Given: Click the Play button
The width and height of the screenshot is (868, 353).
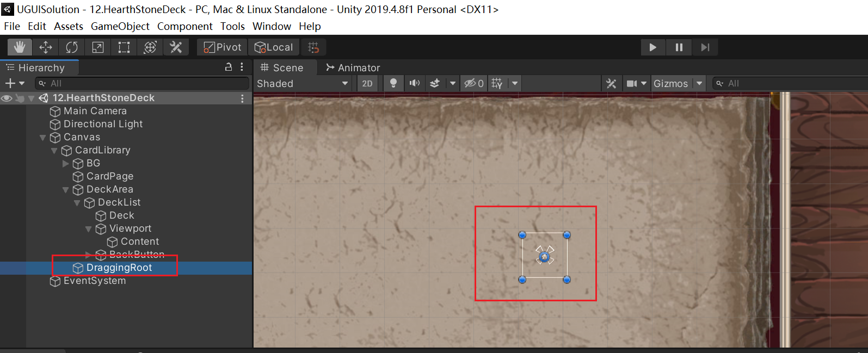Looking at the screenshot, I should point(652,47).
